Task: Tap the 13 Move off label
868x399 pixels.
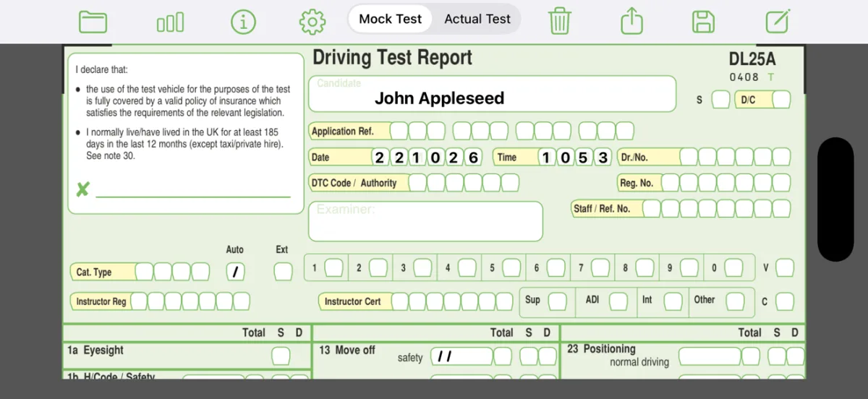Action: point(347,350)
